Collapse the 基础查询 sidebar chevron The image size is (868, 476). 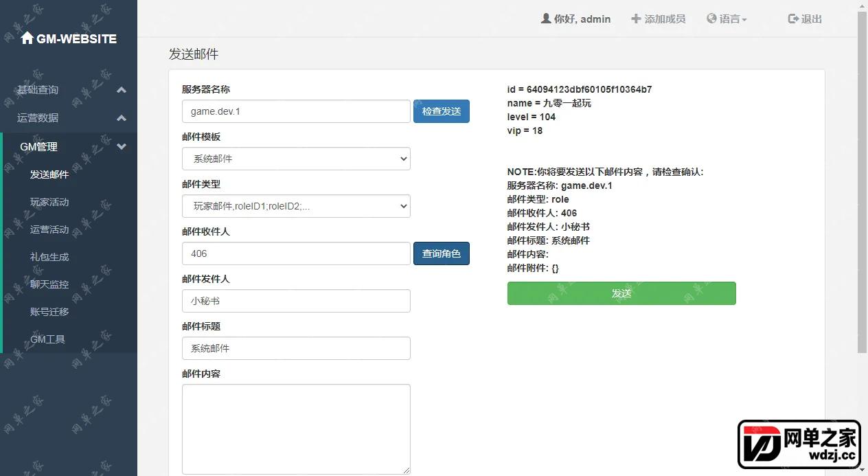[x=122, y=90]
